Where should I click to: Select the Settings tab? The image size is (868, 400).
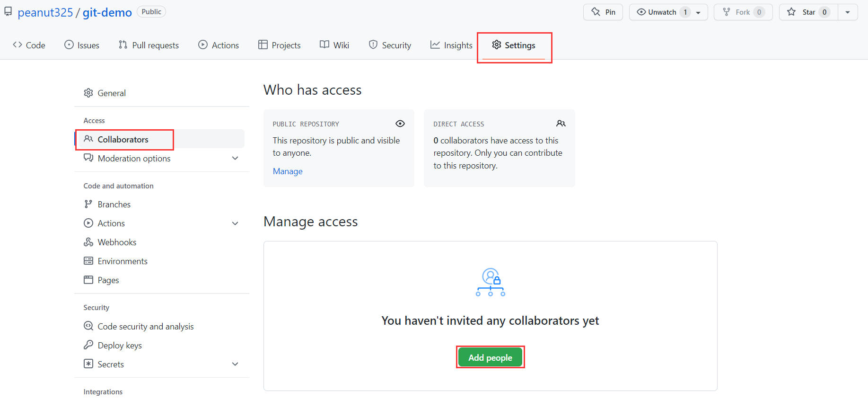click(x=514, y=45)
